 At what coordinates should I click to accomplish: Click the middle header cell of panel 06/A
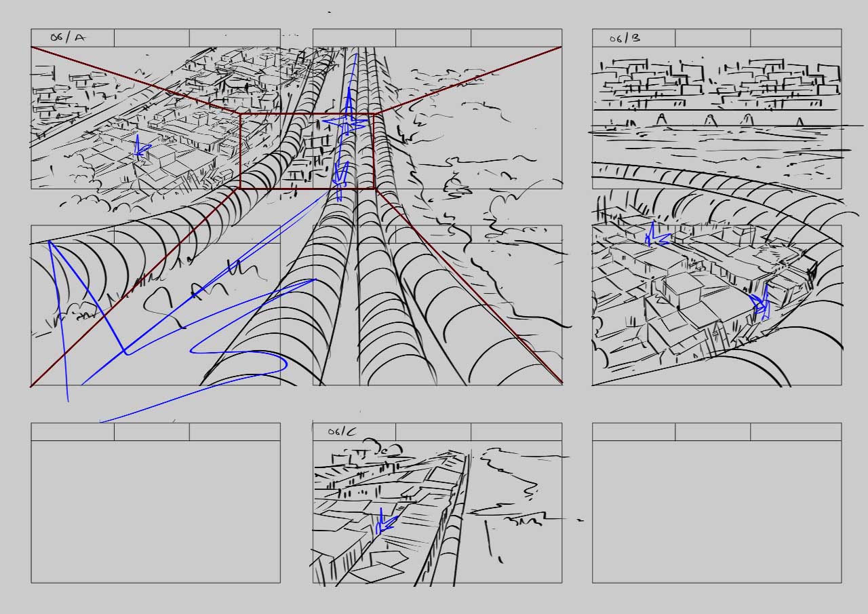point(152,38)
